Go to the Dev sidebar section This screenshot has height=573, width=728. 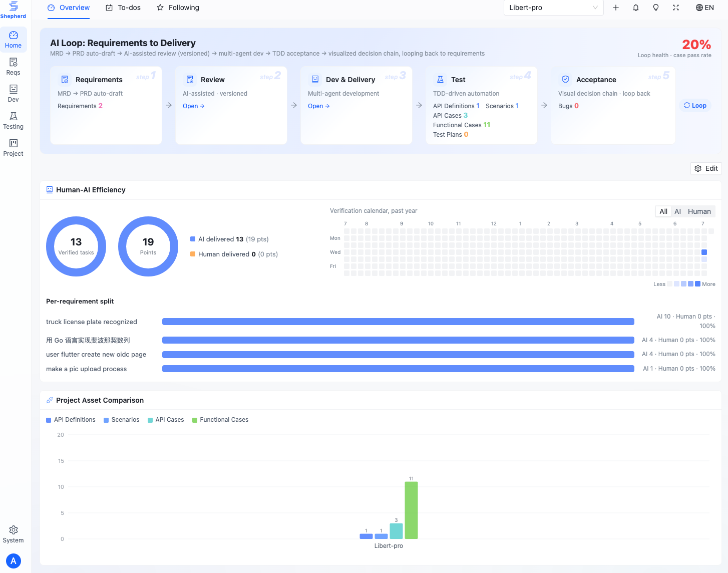click(x=14, y=94)
